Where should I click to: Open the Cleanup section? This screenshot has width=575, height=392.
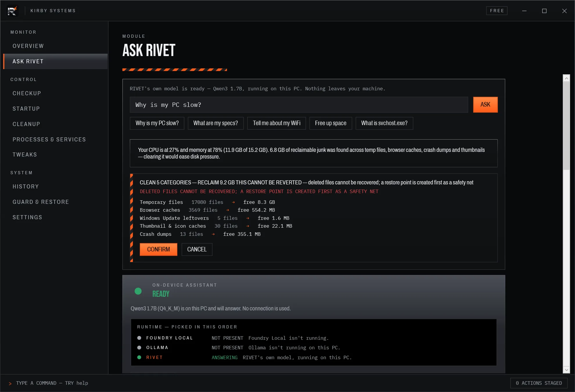click(x=55, y=124)
